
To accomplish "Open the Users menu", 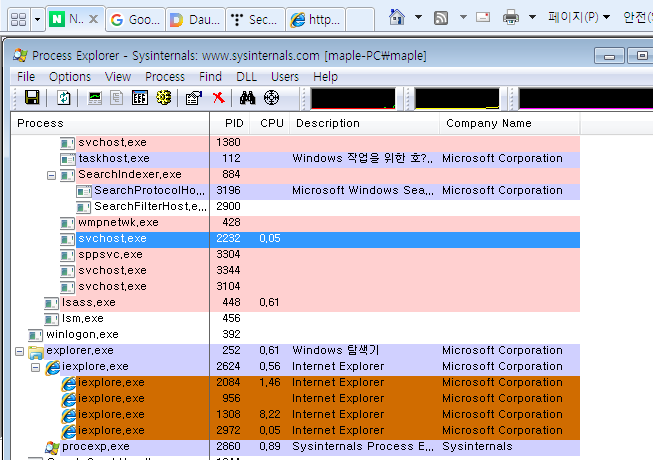I will click(285, 77).
